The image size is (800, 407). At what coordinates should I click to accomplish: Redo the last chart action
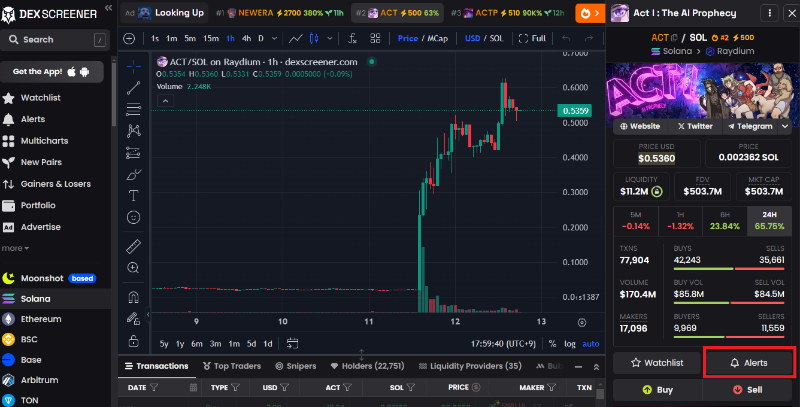click(x=589, y=38)
